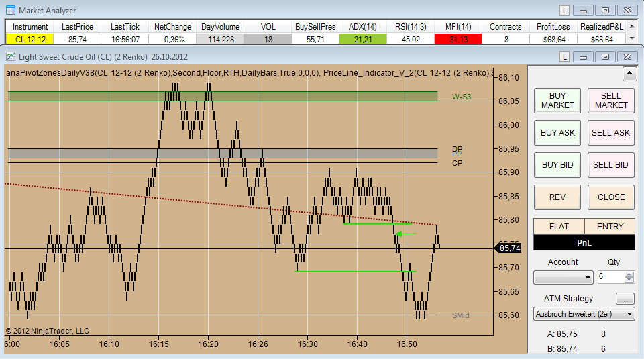
Task: Click the Instrument column header
Action: [x=30, y=27]
